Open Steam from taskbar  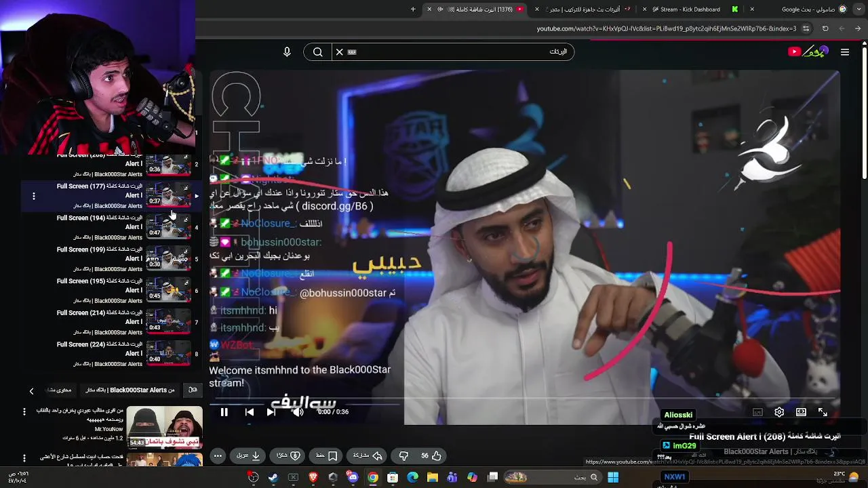[x=273, y=477]
